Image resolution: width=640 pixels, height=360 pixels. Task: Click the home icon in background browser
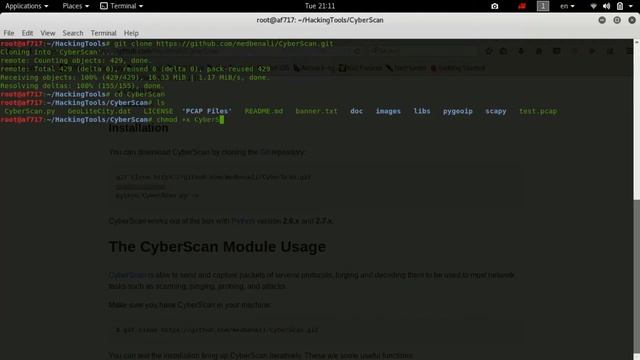pos(539,51)
